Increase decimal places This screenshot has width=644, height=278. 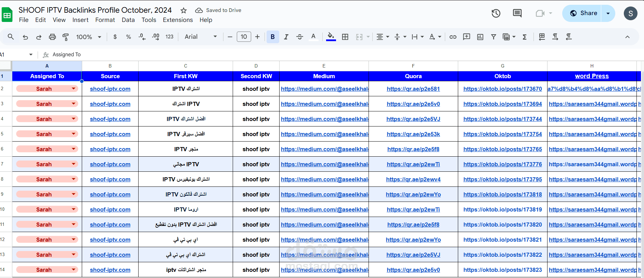tap(156, 37)
